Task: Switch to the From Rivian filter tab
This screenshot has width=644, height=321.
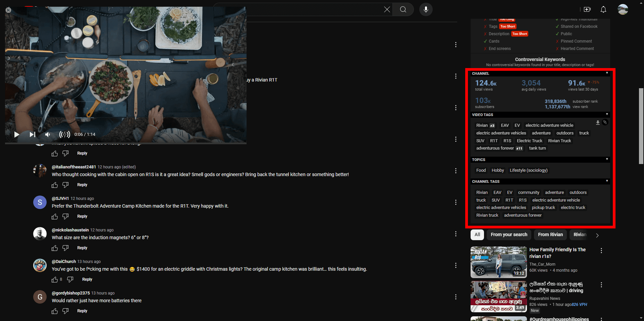Action: (550, 235)
